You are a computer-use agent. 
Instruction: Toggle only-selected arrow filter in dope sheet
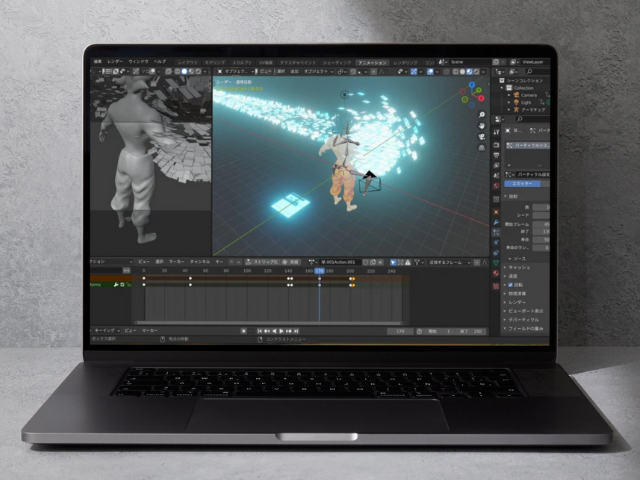393,262
